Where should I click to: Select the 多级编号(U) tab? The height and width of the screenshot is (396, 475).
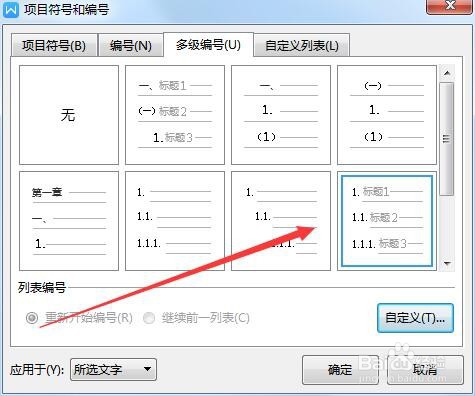click(x=208, y=44)
